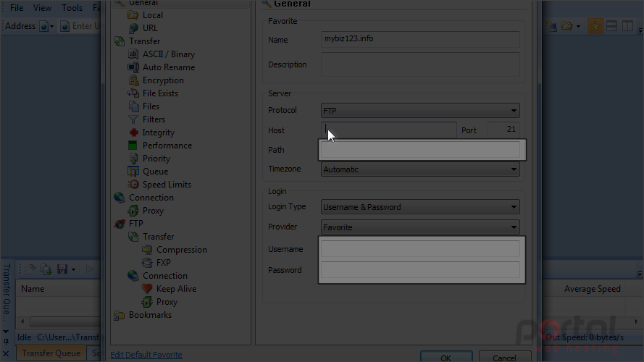Open the Edit Default Favorite link
Screen dimensions: 644x362
click(x=146, y=355)
